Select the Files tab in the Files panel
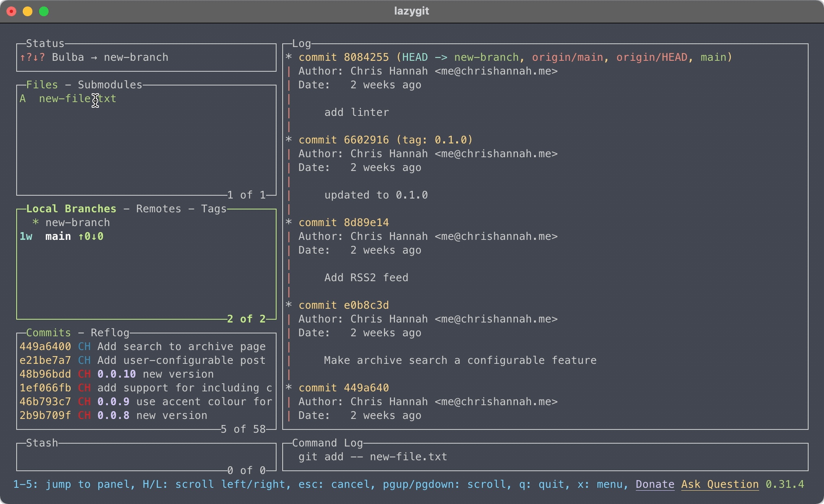Viewport: 824px width, 504px height. (x=42, y=85)
